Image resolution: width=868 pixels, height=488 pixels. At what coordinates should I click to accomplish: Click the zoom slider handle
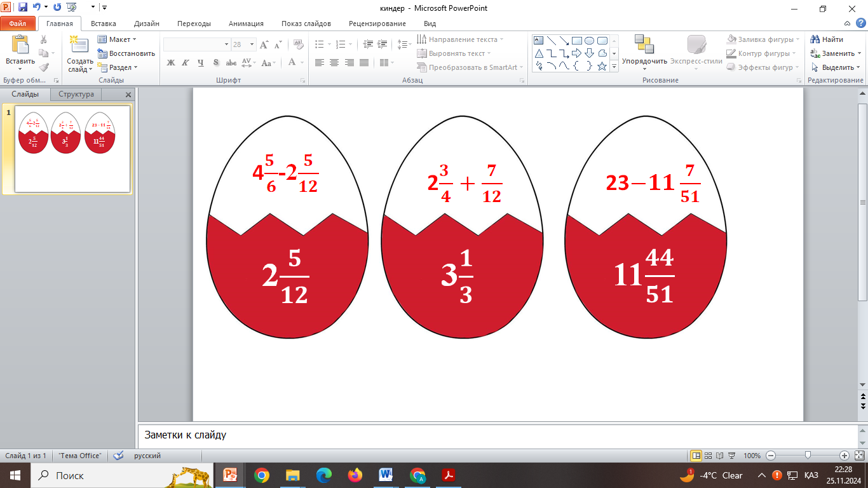[x=808, y=456]
